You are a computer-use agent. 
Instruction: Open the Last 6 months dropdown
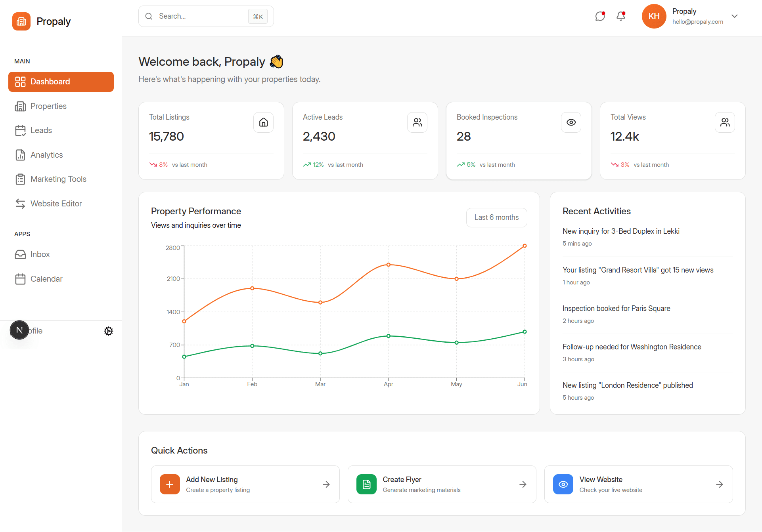496,217
